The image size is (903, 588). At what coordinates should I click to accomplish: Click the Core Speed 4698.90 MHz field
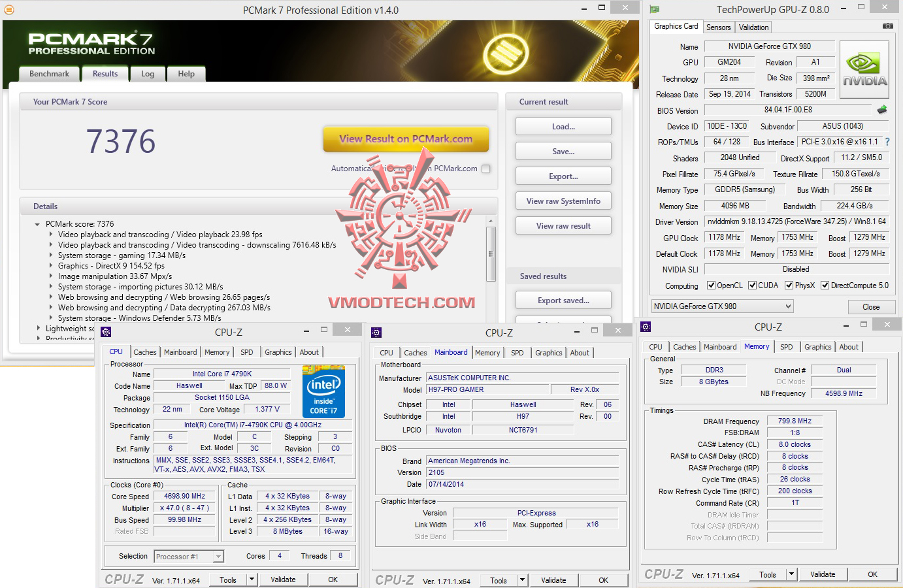[184, 496]
